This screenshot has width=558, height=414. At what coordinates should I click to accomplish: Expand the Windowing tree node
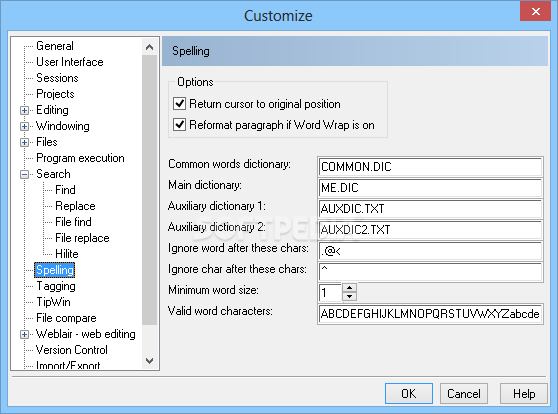click(24, 127)
